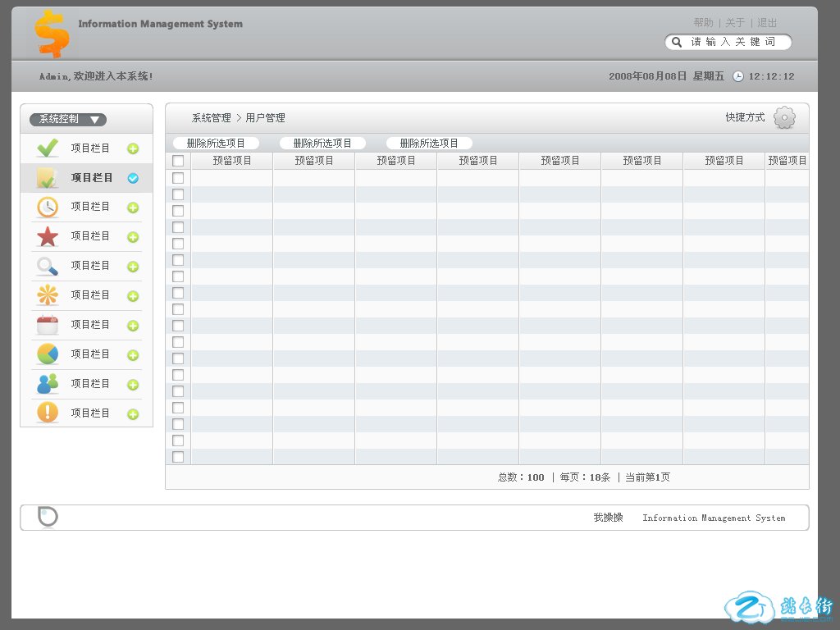
Task: Check the last data row checkbox
Action: pyautogui.click(x=178, y=457)
